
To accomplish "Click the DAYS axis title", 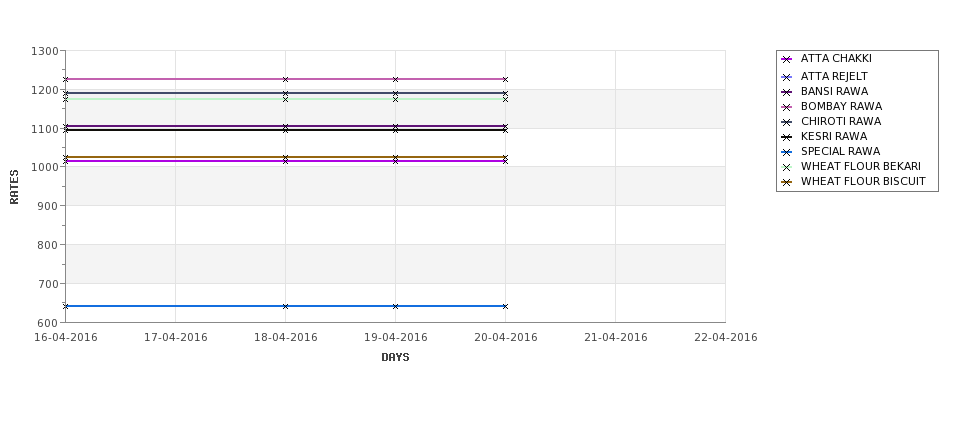I will point(395,358).
